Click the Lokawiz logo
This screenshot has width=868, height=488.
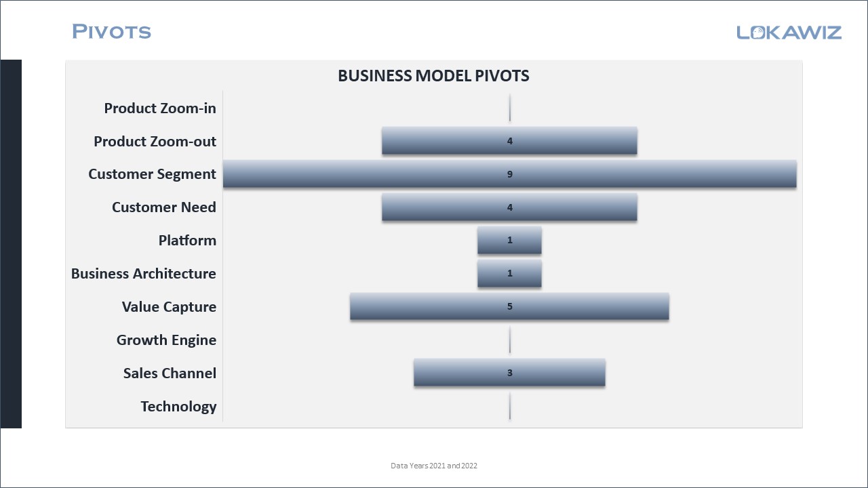tap(789, 32)
